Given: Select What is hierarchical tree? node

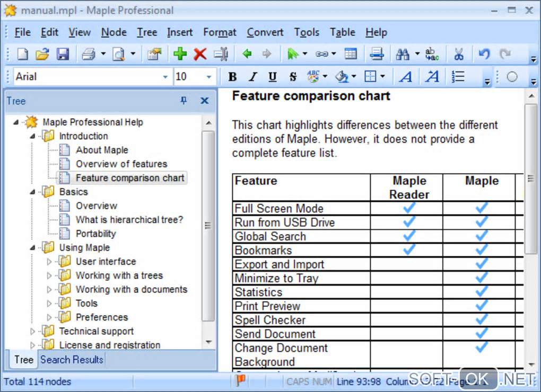Looking at the screenshot, I should click(129, 220).
